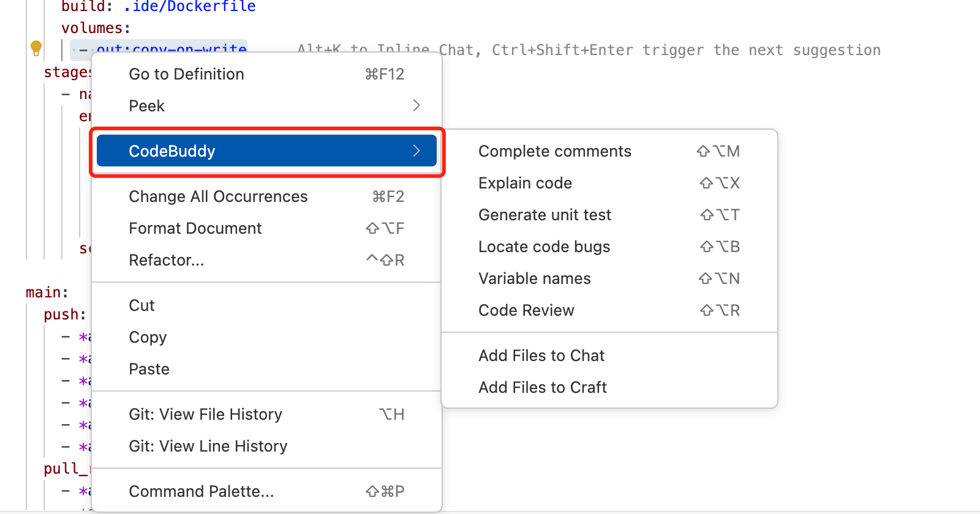Image resolution: width=980 pixels, height=514 pixels.
Task: Click the main: key in editor
Action: click(x=47, y=292)
